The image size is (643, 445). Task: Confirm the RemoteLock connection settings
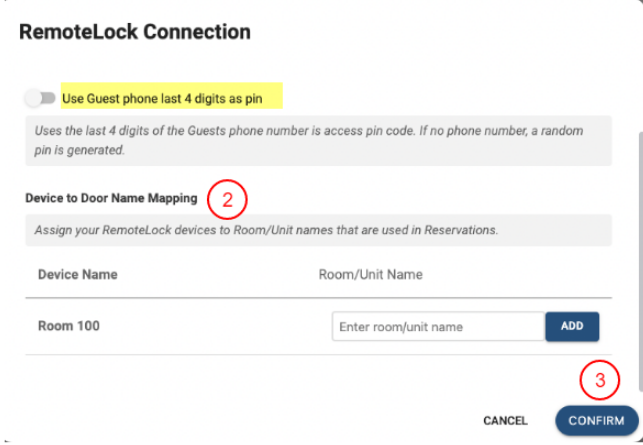click(596, 421)
